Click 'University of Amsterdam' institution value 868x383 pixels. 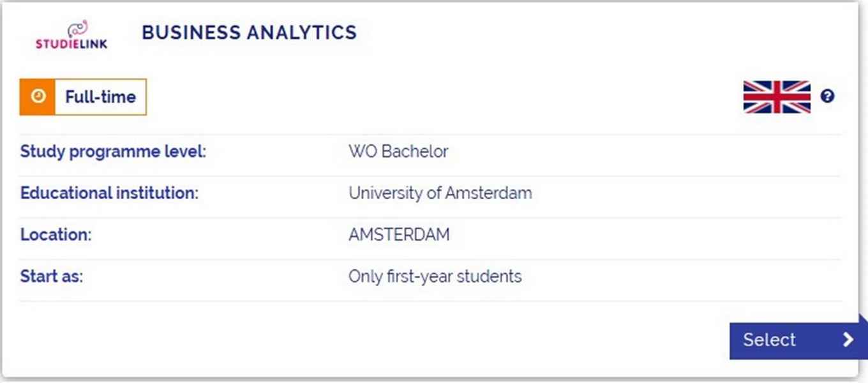[440, 193]
